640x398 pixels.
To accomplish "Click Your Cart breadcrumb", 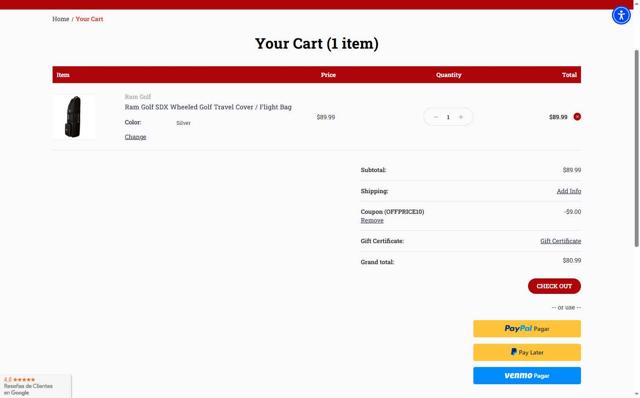I will point(89,19).
